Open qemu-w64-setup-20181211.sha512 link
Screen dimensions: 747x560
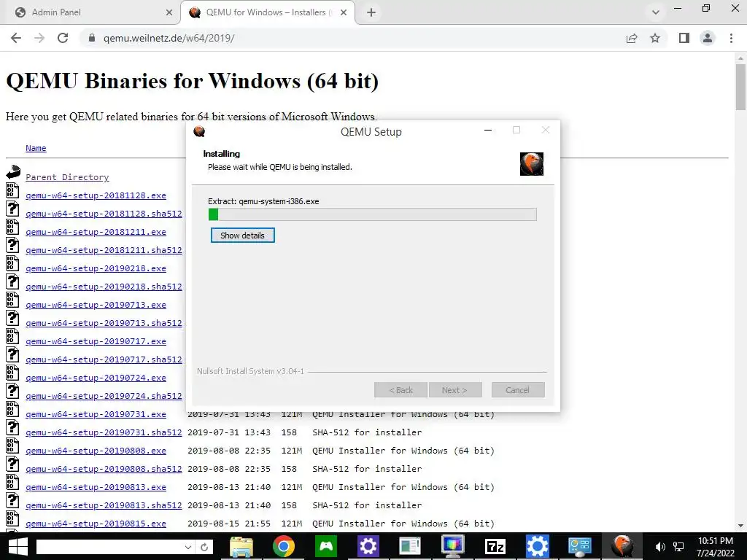(x=104, y=250)
